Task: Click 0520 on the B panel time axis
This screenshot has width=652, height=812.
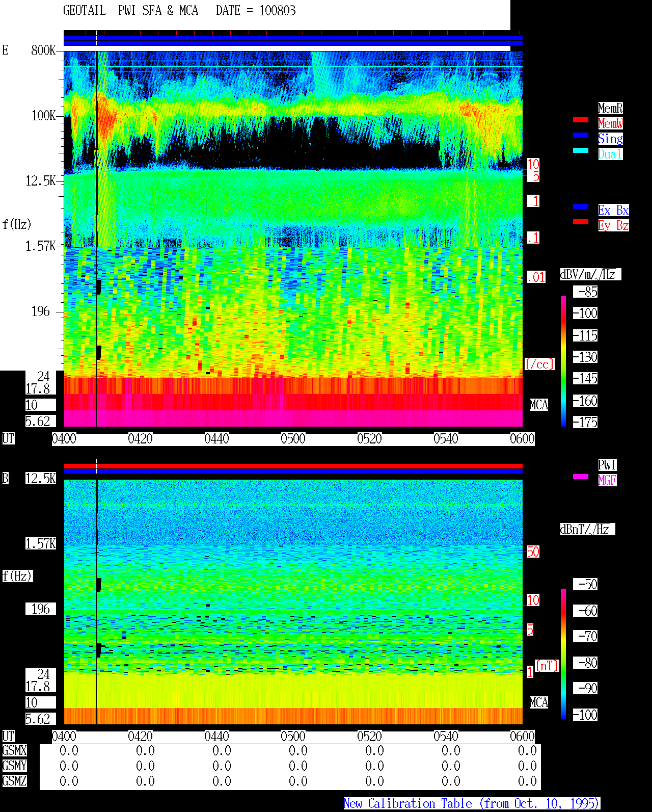Action: pyautogui.click(x=369, y=736)
